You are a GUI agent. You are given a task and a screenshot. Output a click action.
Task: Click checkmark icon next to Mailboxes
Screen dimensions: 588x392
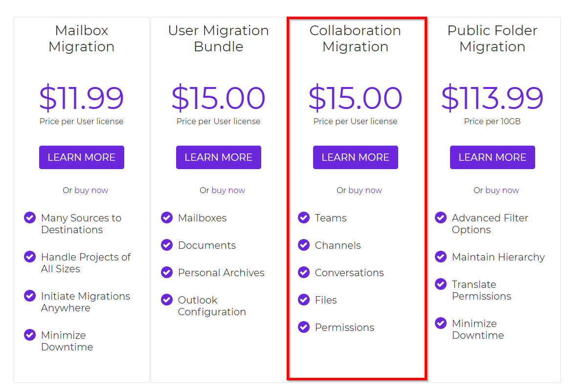pos(167,218)
